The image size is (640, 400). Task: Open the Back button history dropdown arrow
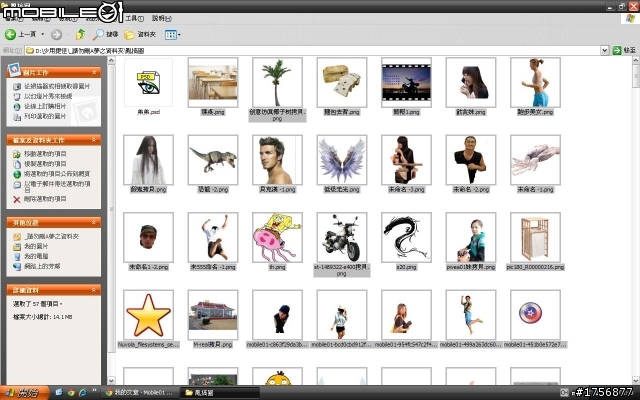42,34
